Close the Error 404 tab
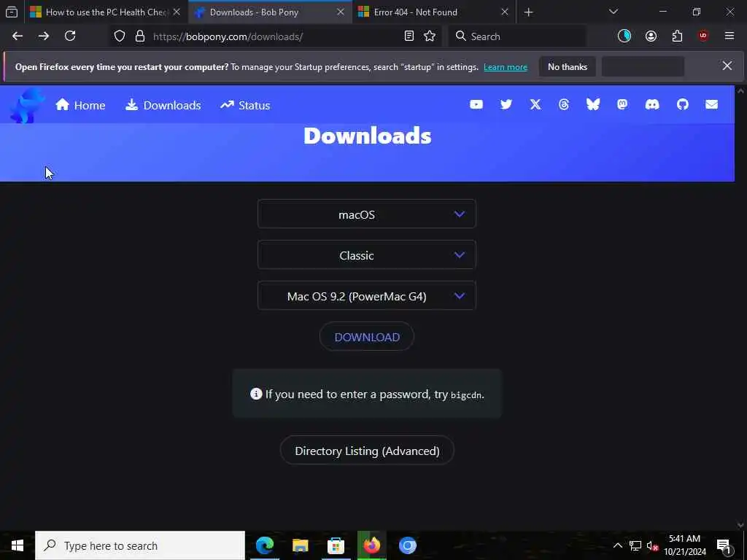 coord(505,12)
